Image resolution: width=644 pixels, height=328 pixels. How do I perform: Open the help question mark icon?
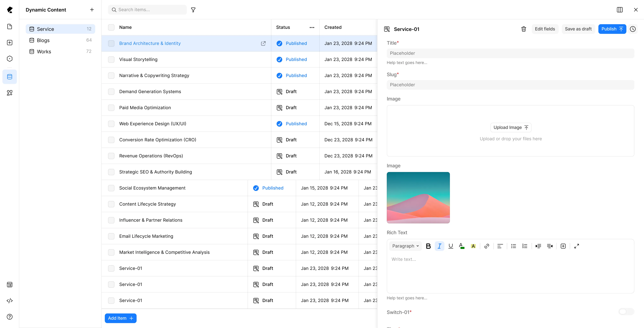tap(9, 317)
